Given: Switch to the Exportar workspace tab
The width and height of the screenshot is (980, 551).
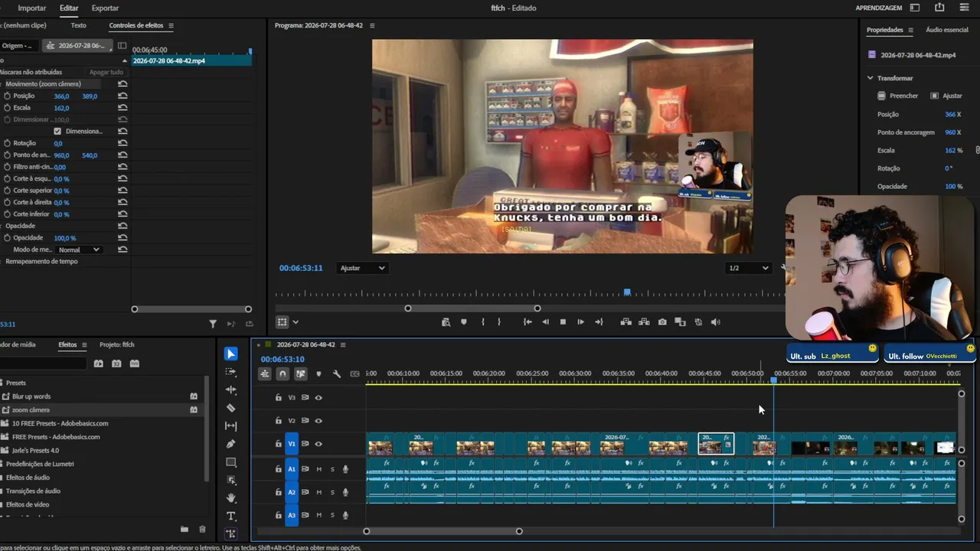Looking at the screenshot, I should (x=105, y=8).
